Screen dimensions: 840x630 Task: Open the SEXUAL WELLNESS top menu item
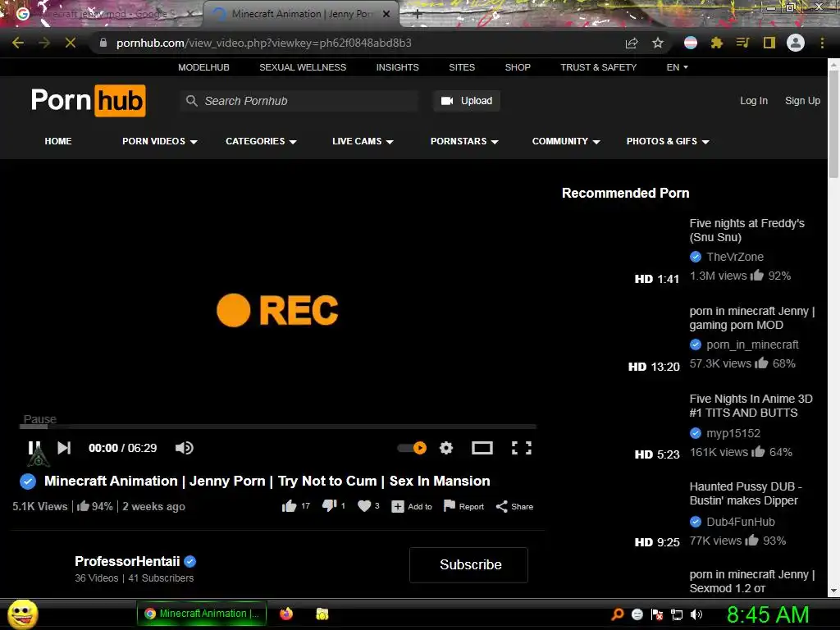click(303, 67)
